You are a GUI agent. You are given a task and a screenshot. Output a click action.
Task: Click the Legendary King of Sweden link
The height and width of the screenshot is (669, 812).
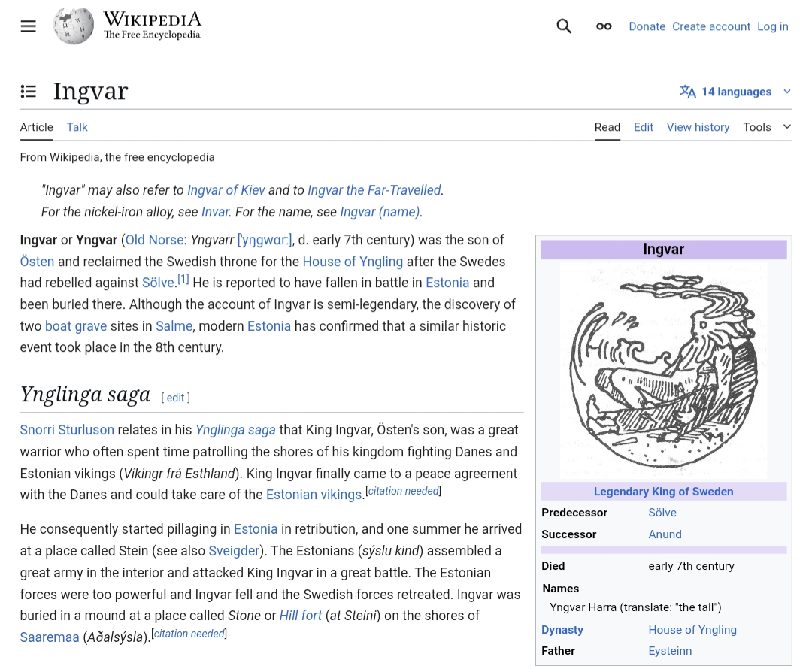663,492
